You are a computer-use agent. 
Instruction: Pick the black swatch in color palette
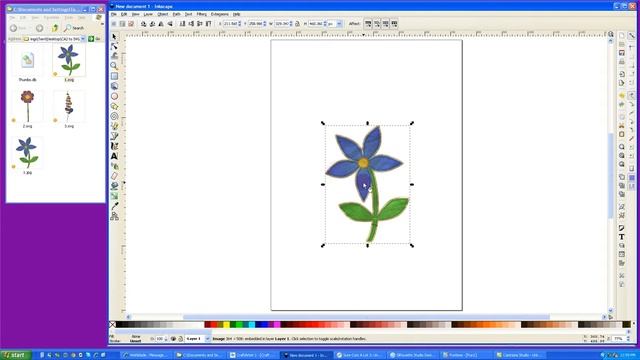point(119,324)
